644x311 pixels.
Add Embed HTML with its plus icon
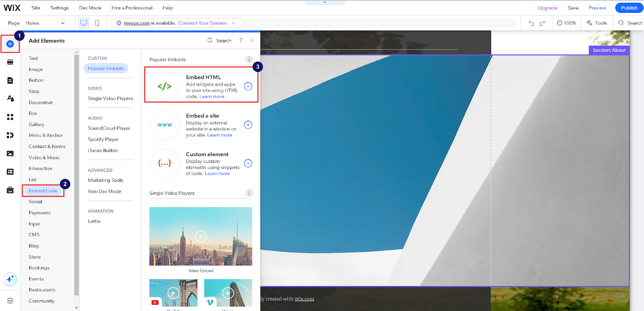248,86
